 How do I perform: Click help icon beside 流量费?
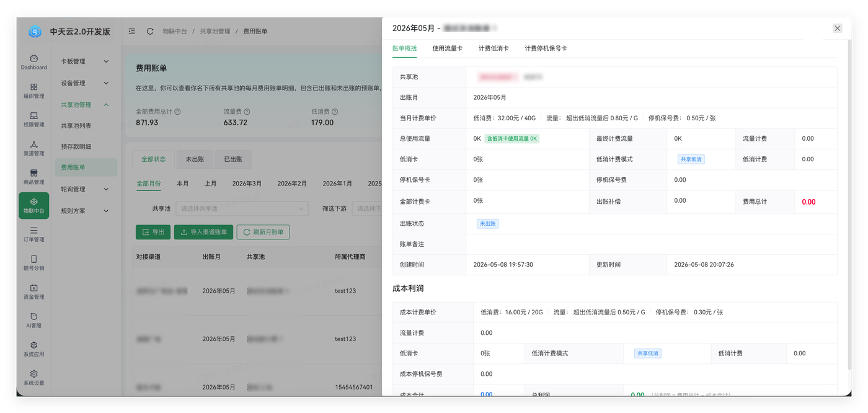[x=247, y=112]
